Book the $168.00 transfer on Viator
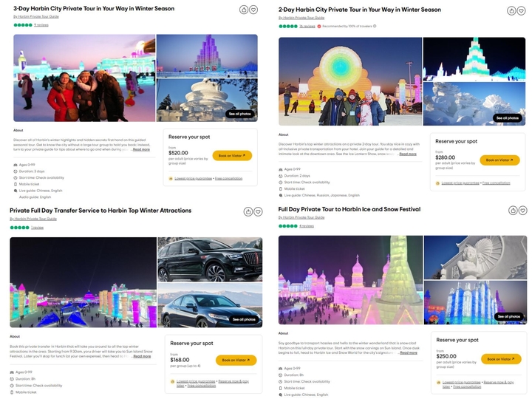This screenshot has height=399, width=532. tap(236, 360)
